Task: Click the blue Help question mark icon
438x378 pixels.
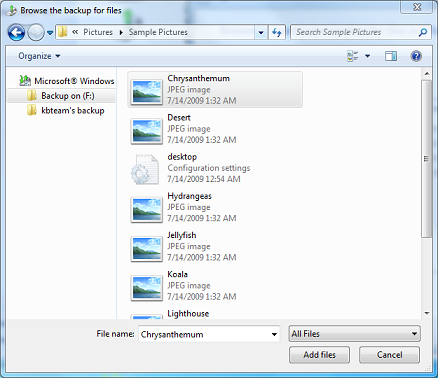Action: 416,56
